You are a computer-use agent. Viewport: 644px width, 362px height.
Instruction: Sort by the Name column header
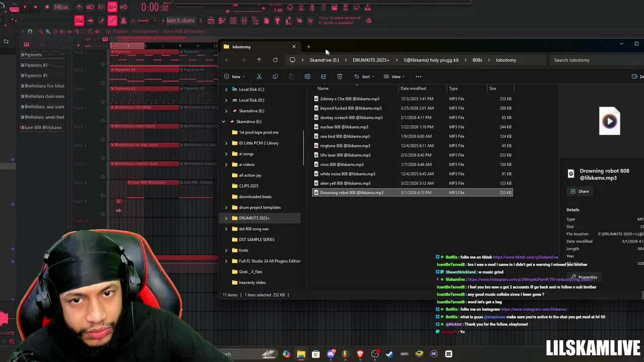click(x=323, y=88)
